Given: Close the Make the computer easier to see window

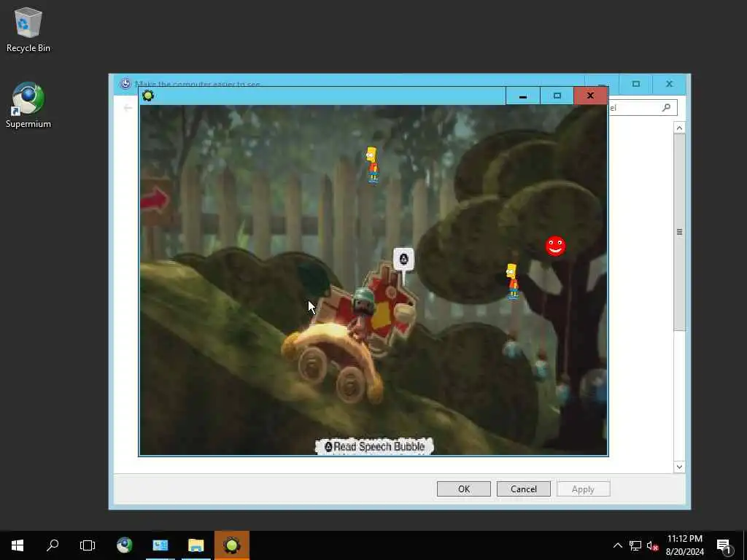Looking at the screenshot, I should [670, 85].
